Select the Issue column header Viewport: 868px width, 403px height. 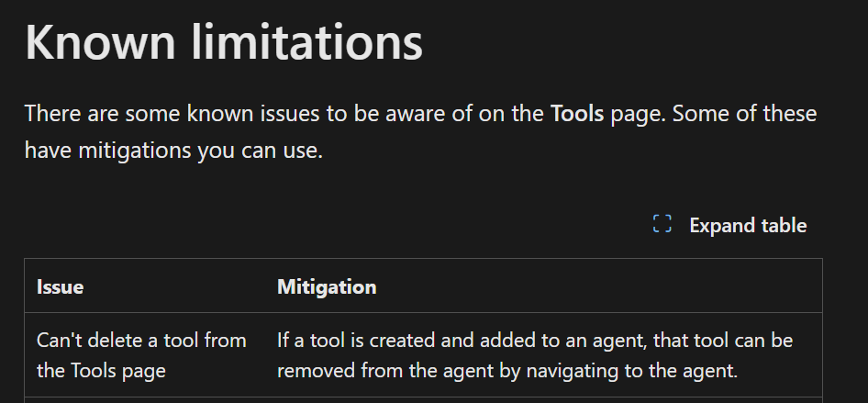[61, 286]
